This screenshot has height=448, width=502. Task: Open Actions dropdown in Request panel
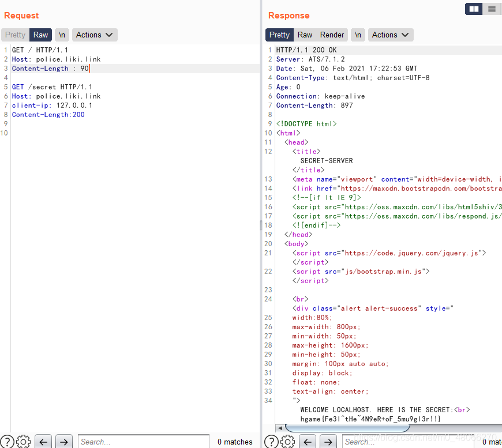point(95,35)
